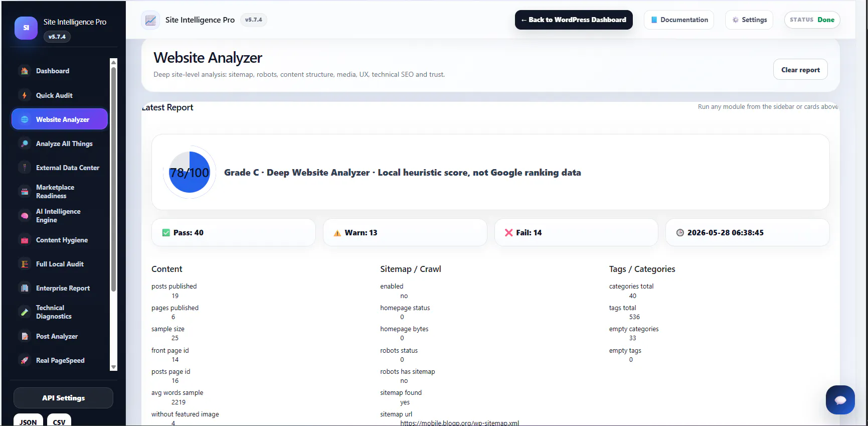Open Dashboard via its house icon
Screen dimensions: 868x426
click(25, 71)
